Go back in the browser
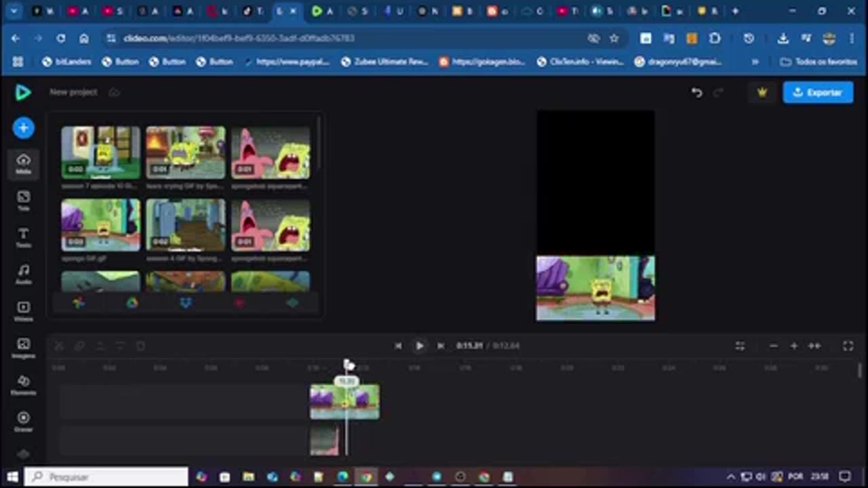This screenshot has width=868, height=488. 16,39
